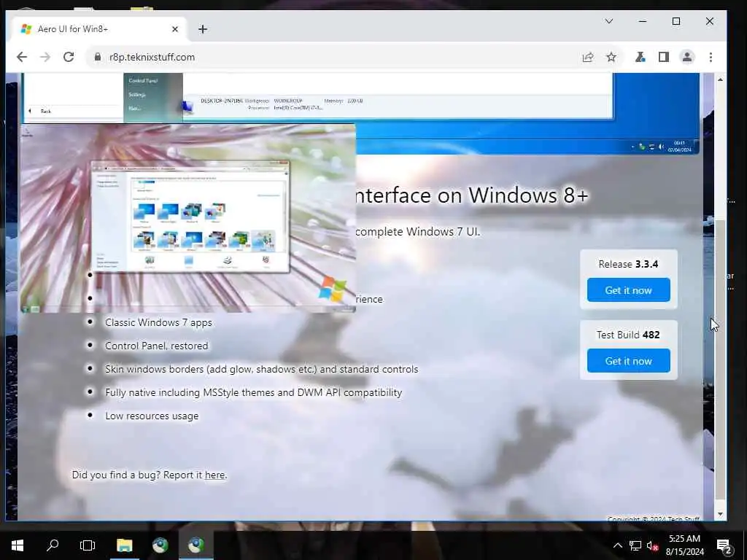Open the Chrome three-dot menu
The height and width of the screenshot is (560, 747).
pyautogui.click(x=711, y=57)
